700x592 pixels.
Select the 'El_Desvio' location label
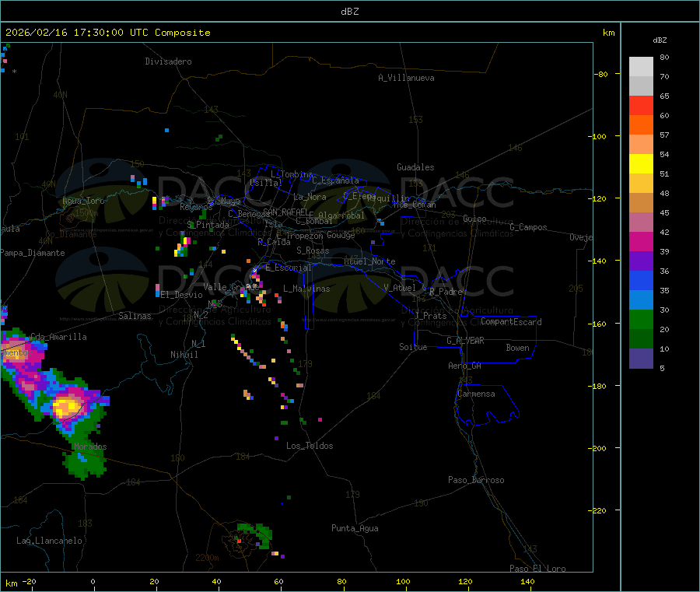[182, 295]
